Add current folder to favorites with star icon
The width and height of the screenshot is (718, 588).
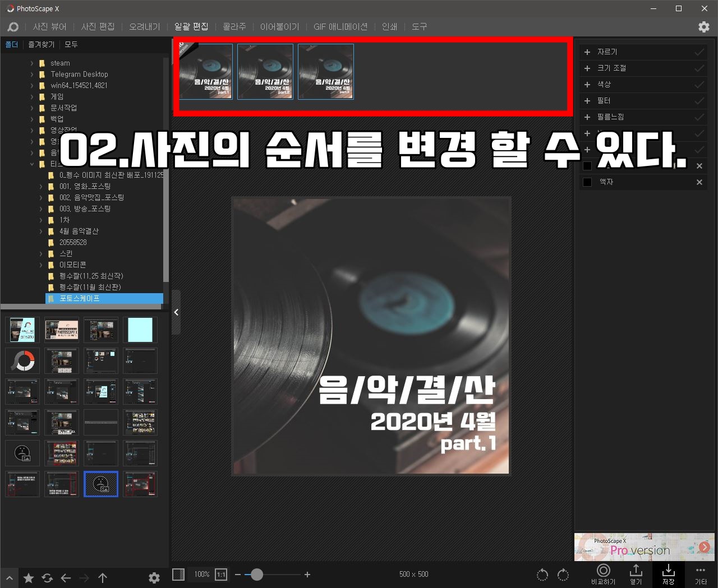29,578
